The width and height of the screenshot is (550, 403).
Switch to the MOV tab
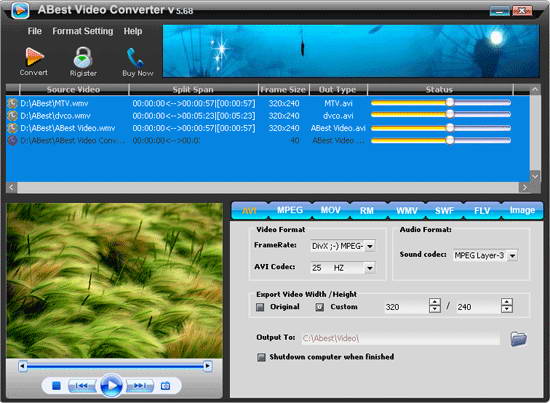pyautogui.click(x=330, y=210)
